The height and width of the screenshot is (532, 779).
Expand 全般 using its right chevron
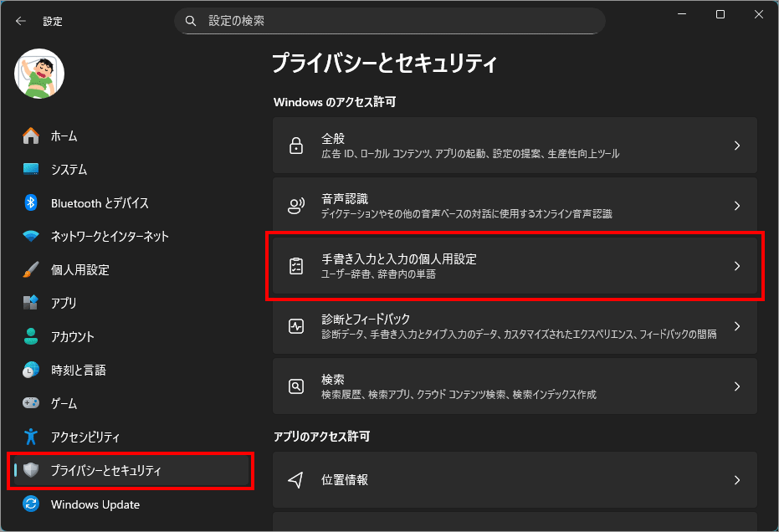(x=736, y=146)
